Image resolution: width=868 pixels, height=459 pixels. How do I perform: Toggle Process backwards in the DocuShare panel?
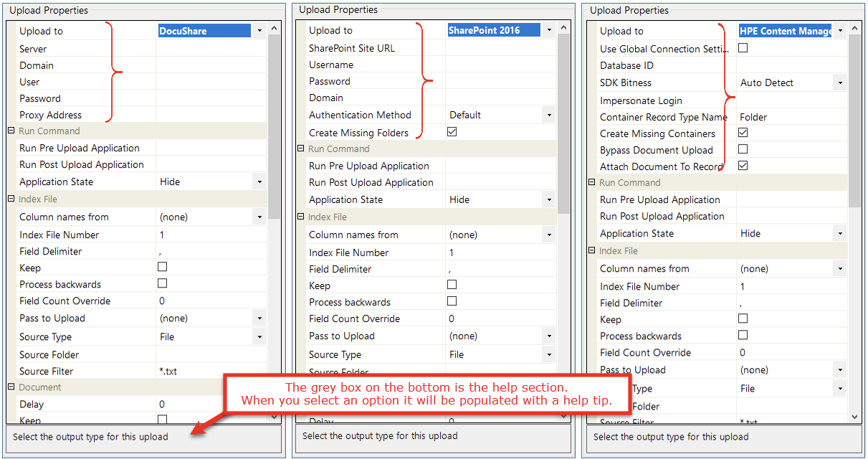pos(162,284)
